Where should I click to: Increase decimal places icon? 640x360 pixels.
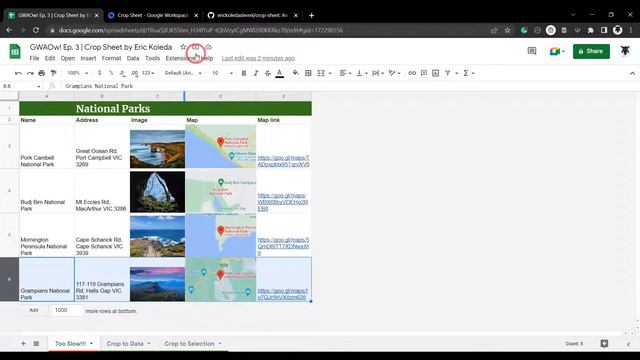click(135, 73)
